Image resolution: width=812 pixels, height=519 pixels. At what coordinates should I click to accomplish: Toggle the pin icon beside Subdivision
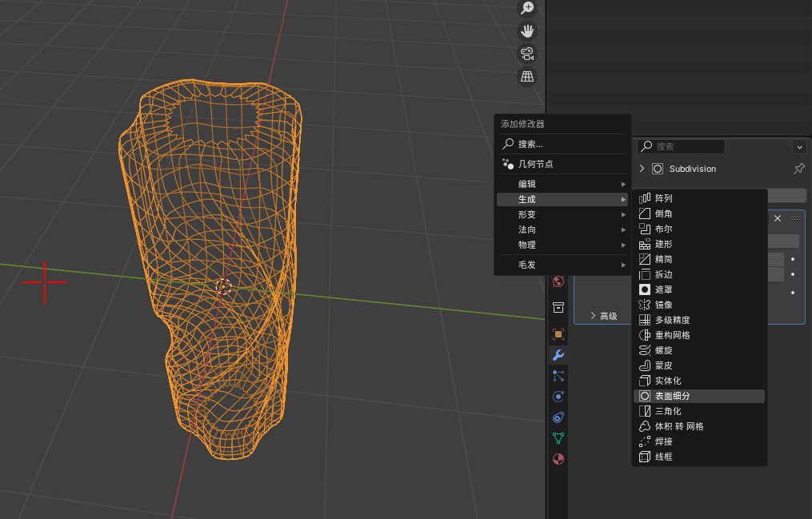[798, 169]
